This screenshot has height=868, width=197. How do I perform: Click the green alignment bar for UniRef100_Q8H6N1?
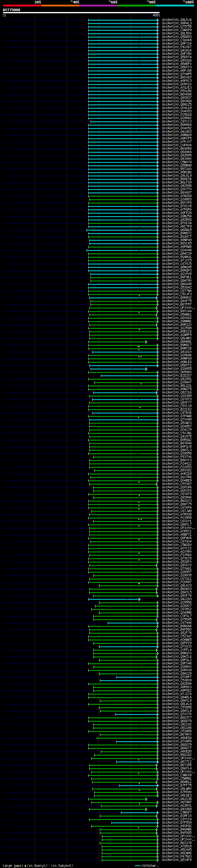click(118, 342)
